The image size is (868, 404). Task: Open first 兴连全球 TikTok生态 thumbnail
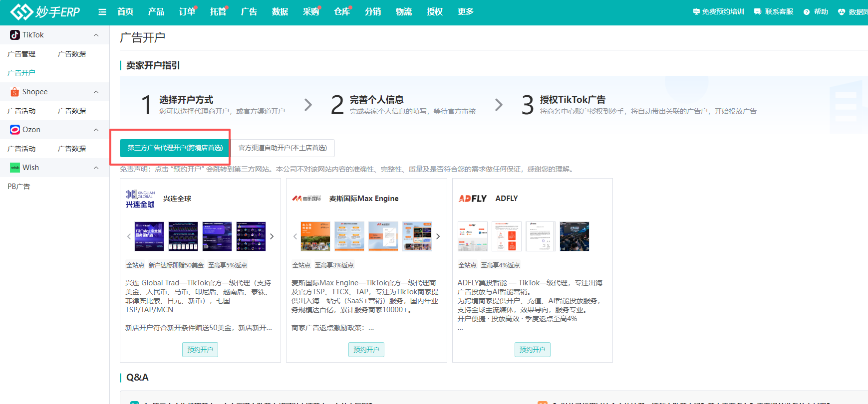pos(149,236)
